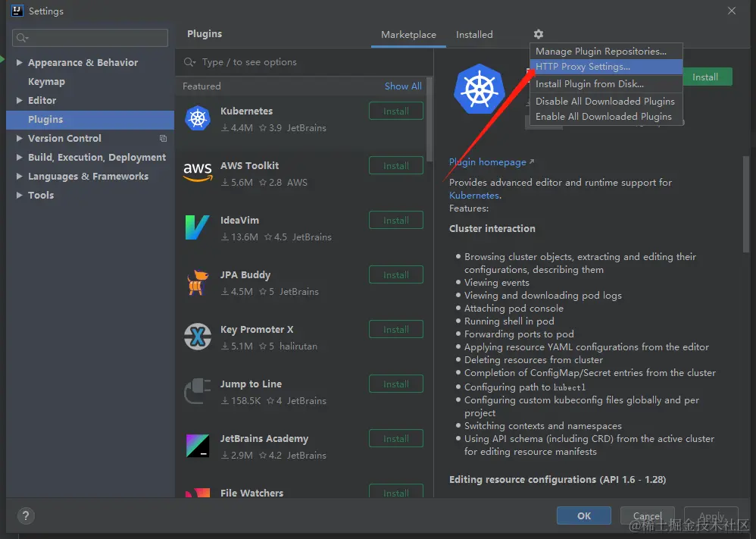Choose Enable All Downloaded Plugins
The image size is (756, 539).
point(606,117)
